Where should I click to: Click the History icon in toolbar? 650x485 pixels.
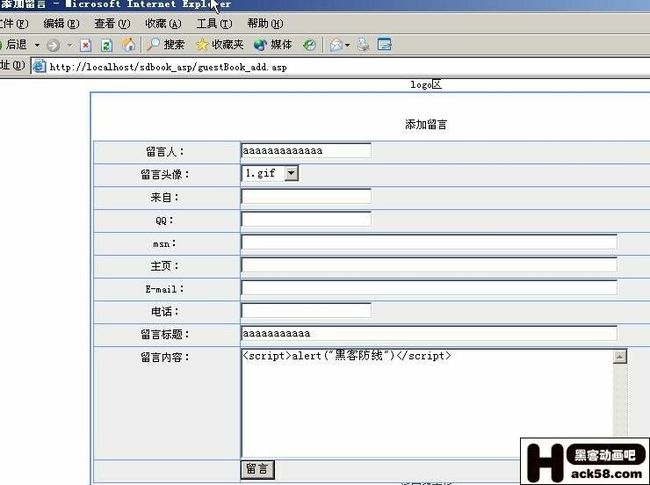click(309, 45)
